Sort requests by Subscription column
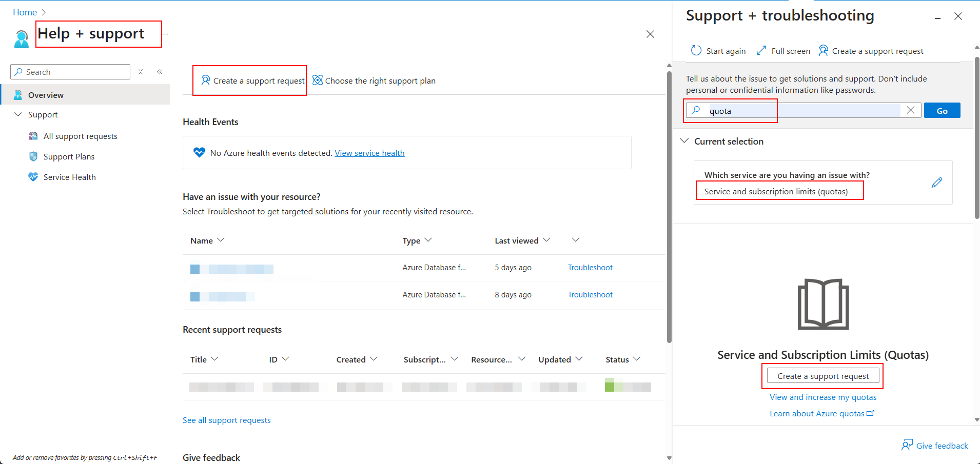This screenshot has height=464, width=980. (455, 359)
